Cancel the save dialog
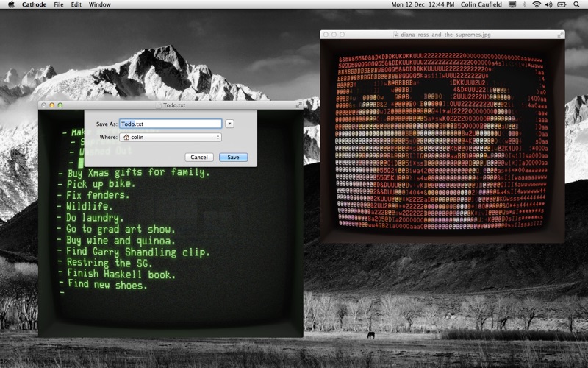 (x=198, y=157)
